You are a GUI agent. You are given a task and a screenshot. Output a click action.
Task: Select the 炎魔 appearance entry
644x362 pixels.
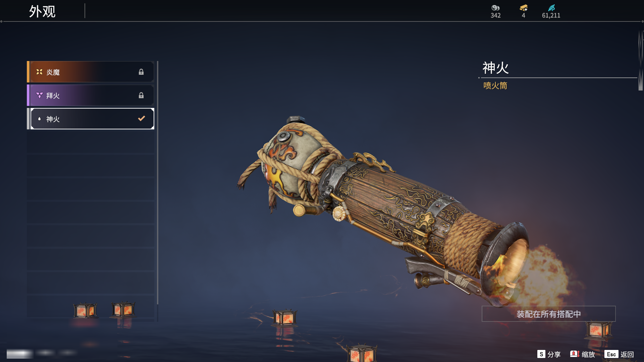[x=91, y=72]
